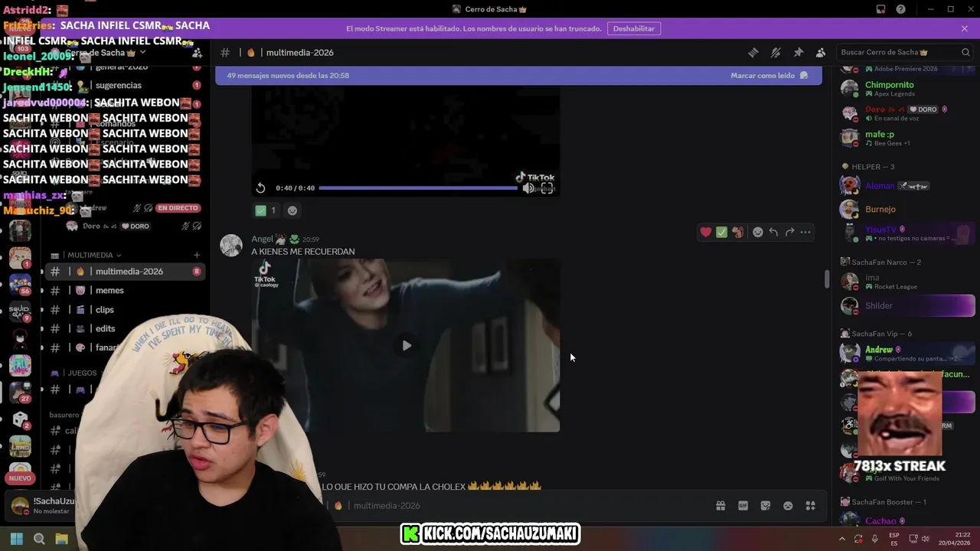Open Windows Start menu
Viewport: 980px width, 551px height.
pyautogui.click(x=17, y=539)
